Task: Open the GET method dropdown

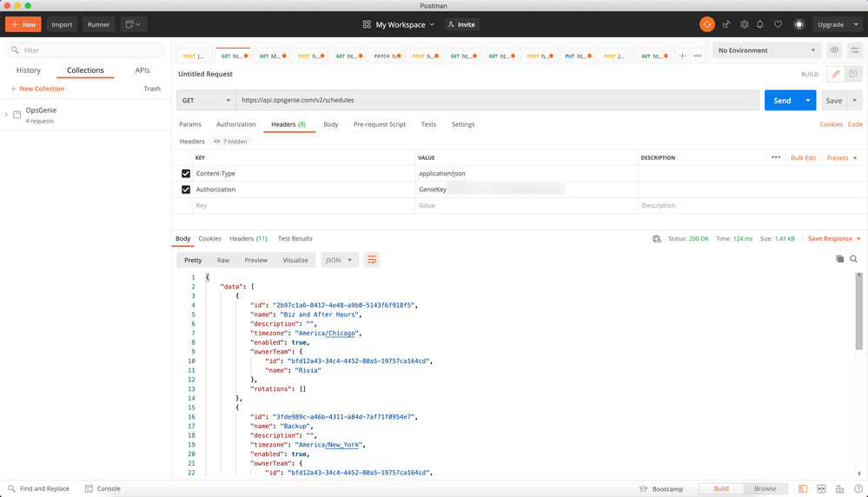Action: pos(206,101)
